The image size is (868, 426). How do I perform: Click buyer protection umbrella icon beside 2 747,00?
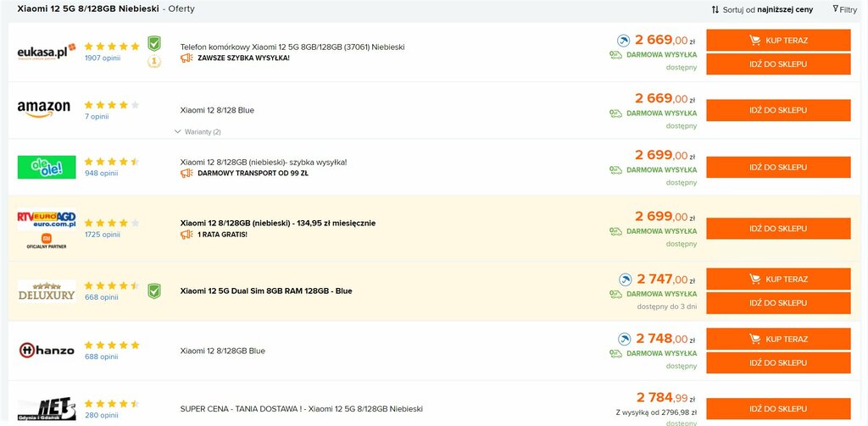tap(625, 279)
